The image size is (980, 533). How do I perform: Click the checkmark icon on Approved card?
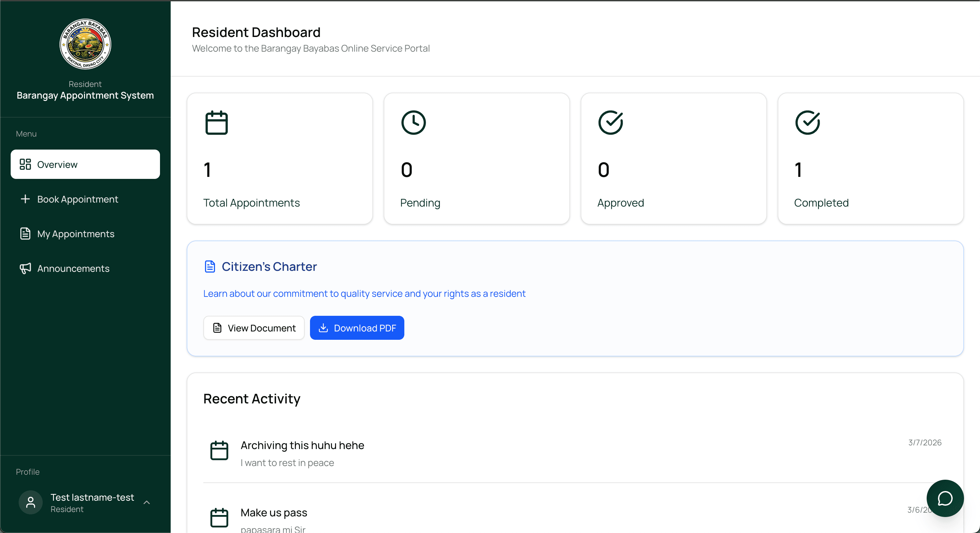pos(611,122)
